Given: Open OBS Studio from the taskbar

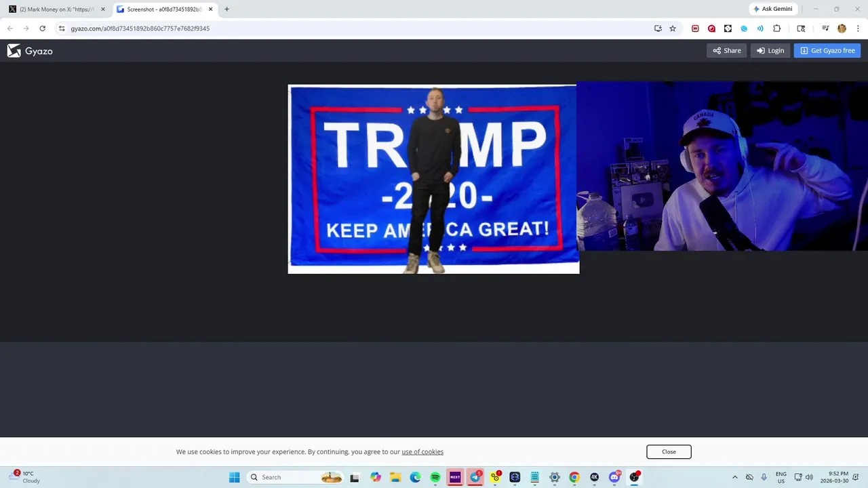Looking at the screenshot, I should (x=634, y=477).
